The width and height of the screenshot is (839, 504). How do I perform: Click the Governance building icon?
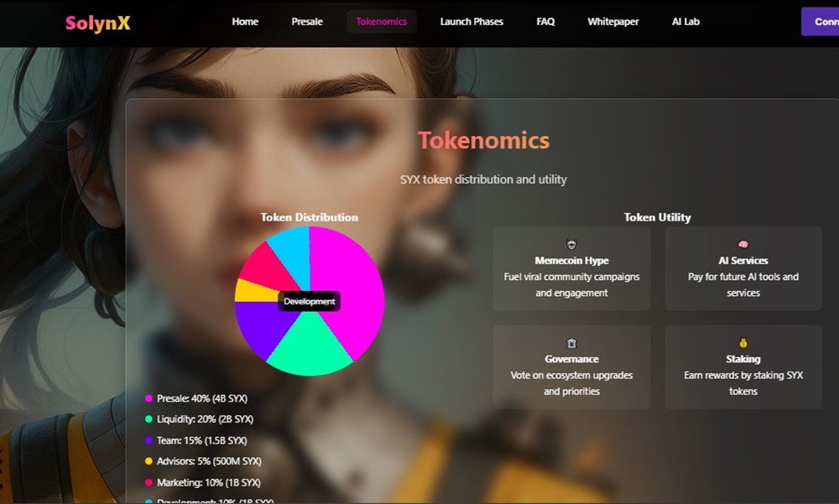point(571,343)
